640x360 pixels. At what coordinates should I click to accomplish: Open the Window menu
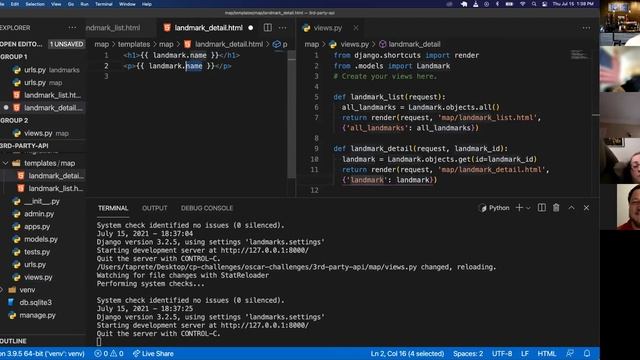(x=127, y=4)
